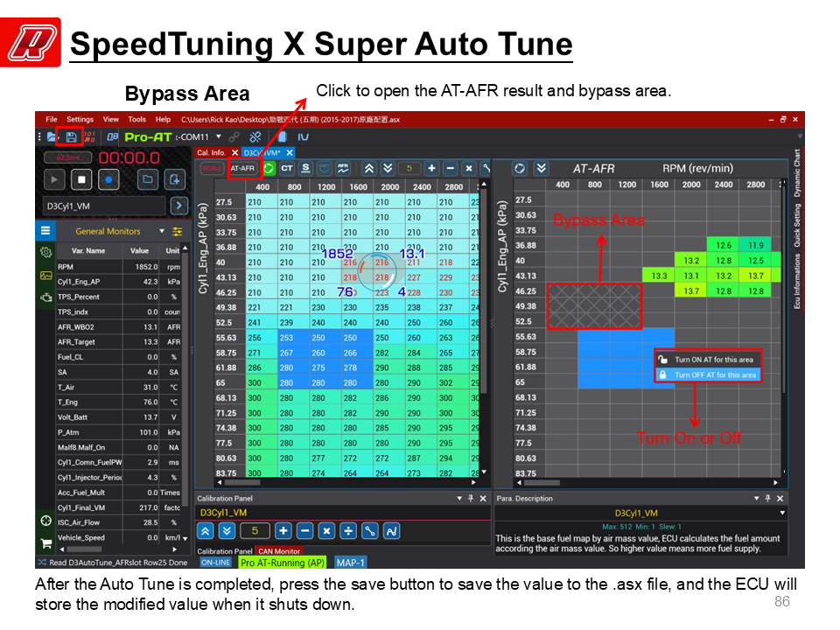840x630 pixels.
Task: Select Turn ON AT for this area
Action: tap(708, 360)
